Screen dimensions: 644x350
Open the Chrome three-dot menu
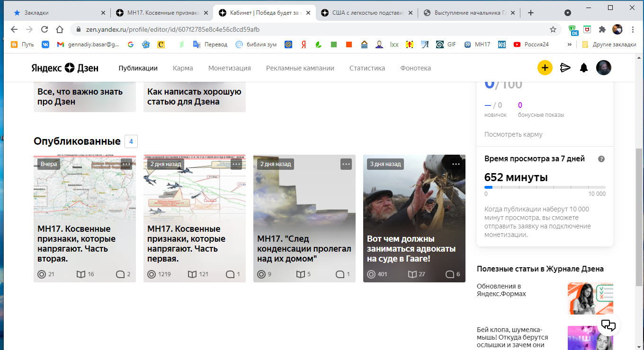[x=633, y=29]
